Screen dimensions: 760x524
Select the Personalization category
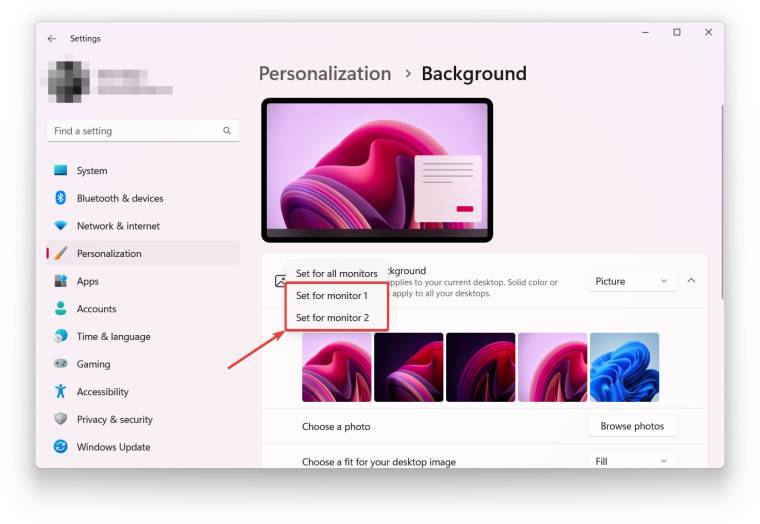143,254
